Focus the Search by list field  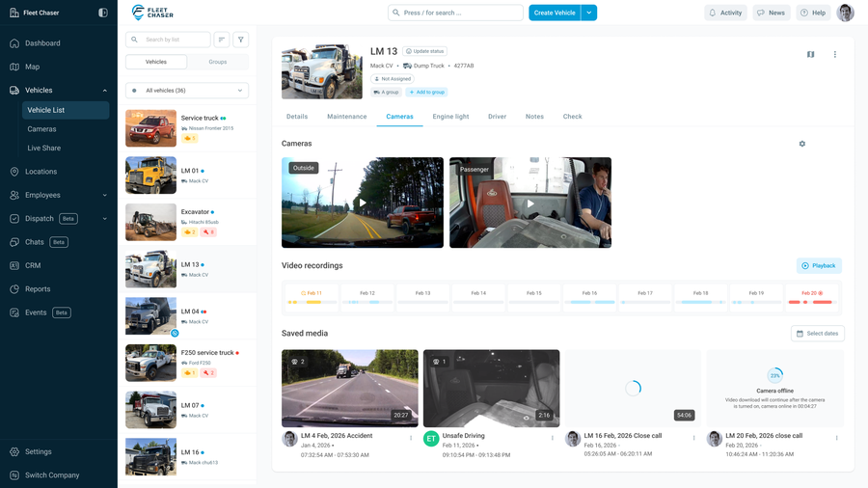point(168,40)
